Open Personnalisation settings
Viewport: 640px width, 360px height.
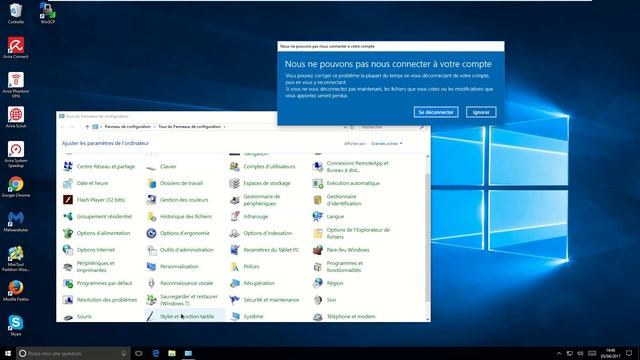[173, 267]
